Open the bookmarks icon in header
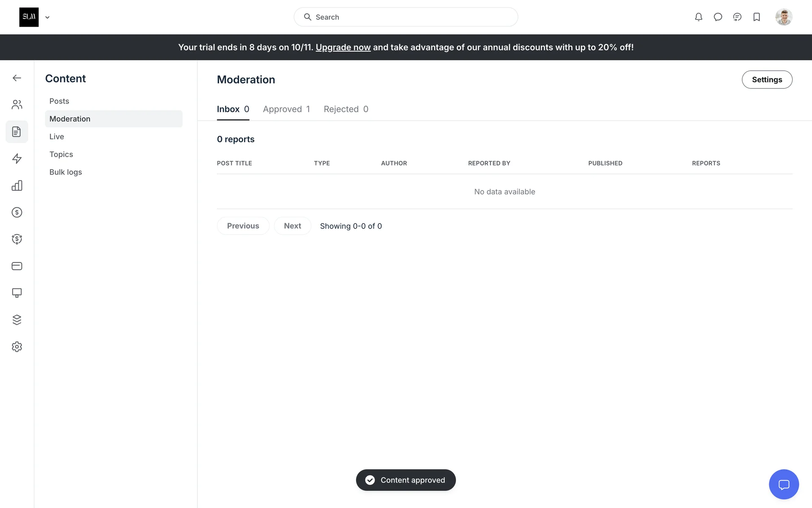812x508 pixels. (x=757, y=17)
